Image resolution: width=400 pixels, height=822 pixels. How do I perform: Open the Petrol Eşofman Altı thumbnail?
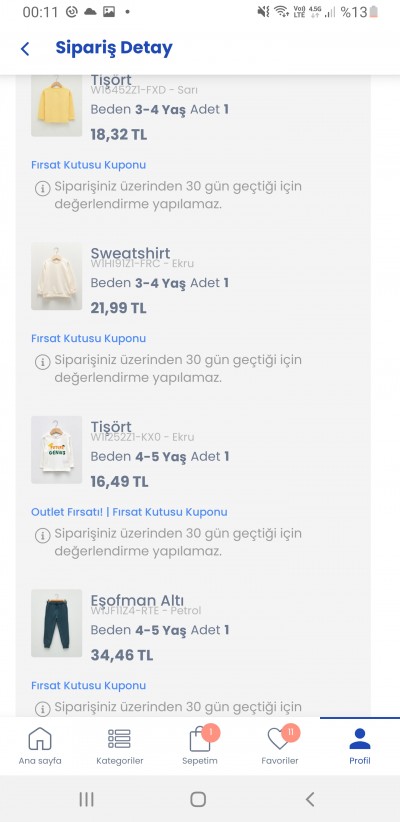click(x=57, y=623)
